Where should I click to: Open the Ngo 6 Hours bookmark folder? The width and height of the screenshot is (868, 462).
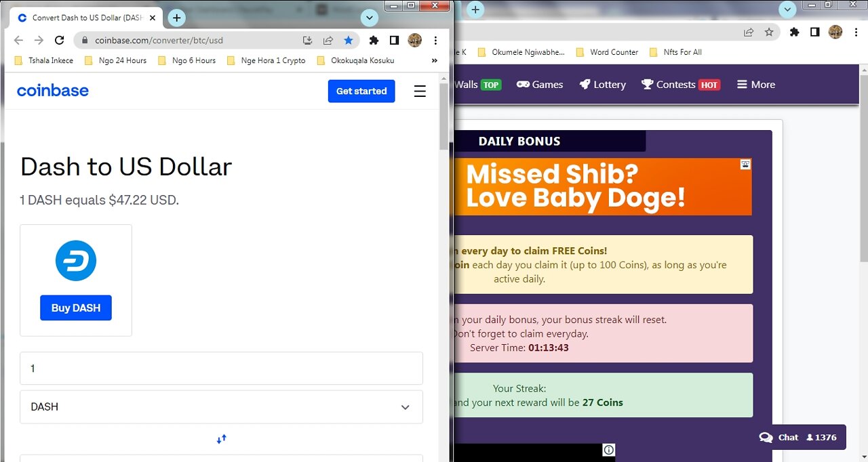tap(186, 60)
